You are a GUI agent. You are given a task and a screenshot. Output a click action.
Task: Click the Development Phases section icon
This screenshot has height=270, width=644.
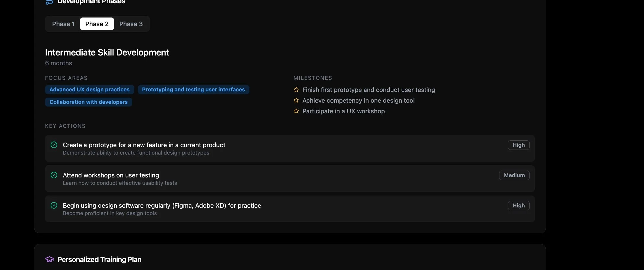tap(49, 2)
